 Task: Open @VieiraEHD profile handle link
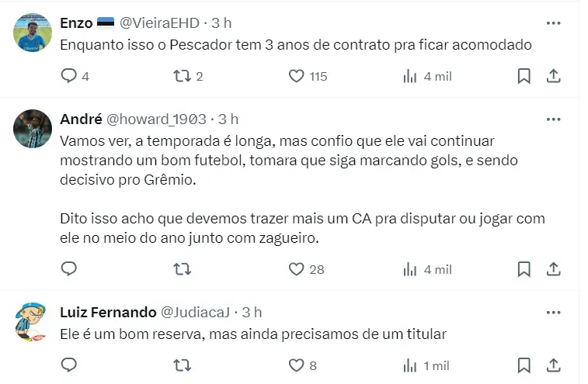[159, 23]
